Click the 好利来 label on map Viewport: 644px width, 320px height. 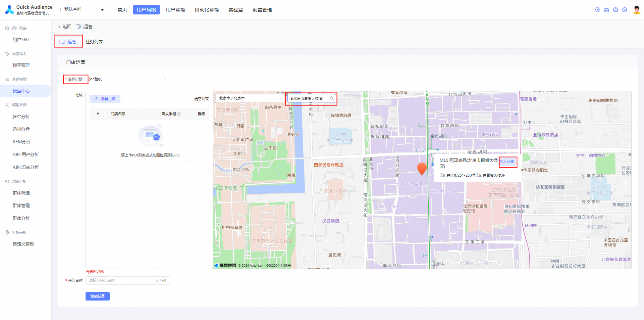click(531, 226)
